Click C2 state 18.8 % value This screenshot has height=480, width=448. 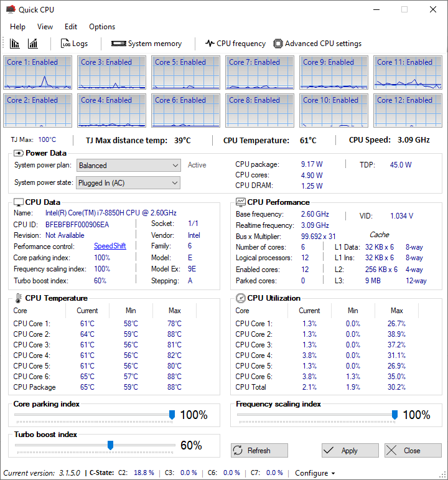point(144,473)
